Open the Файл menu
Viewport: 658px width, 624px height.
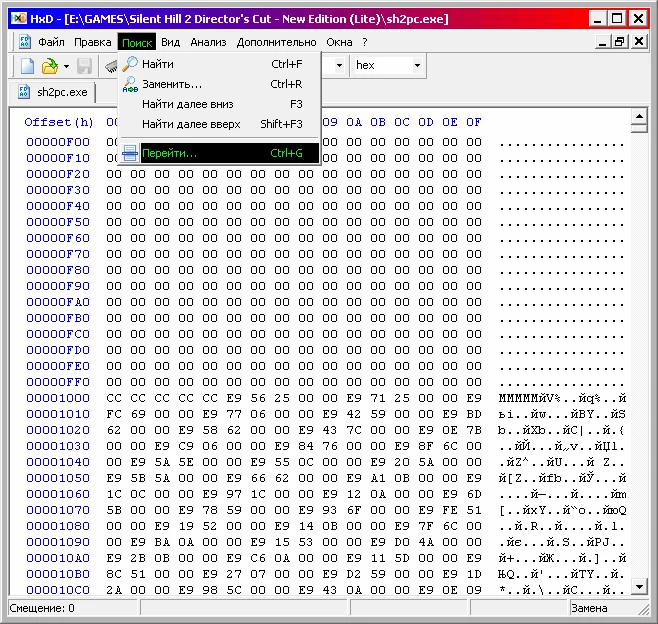point(51,42)
